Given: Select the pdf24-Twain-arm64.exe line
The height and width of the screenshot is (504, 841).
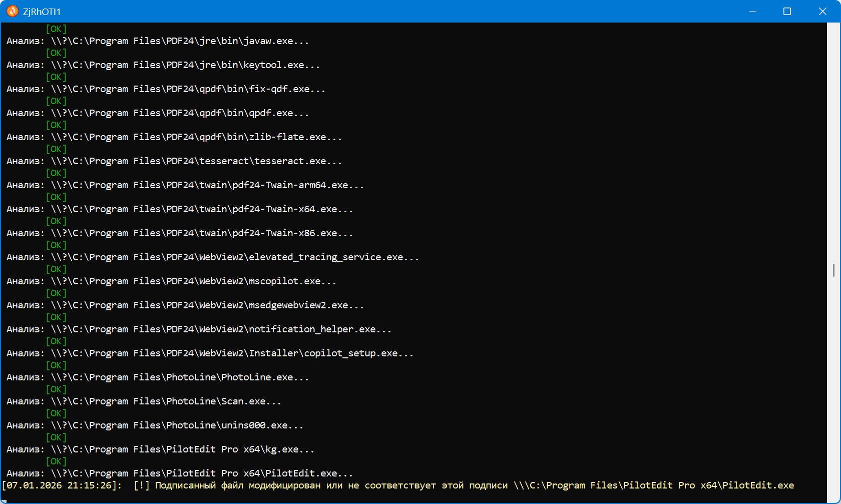Looking at the screenshot, I should pos(185,185).
